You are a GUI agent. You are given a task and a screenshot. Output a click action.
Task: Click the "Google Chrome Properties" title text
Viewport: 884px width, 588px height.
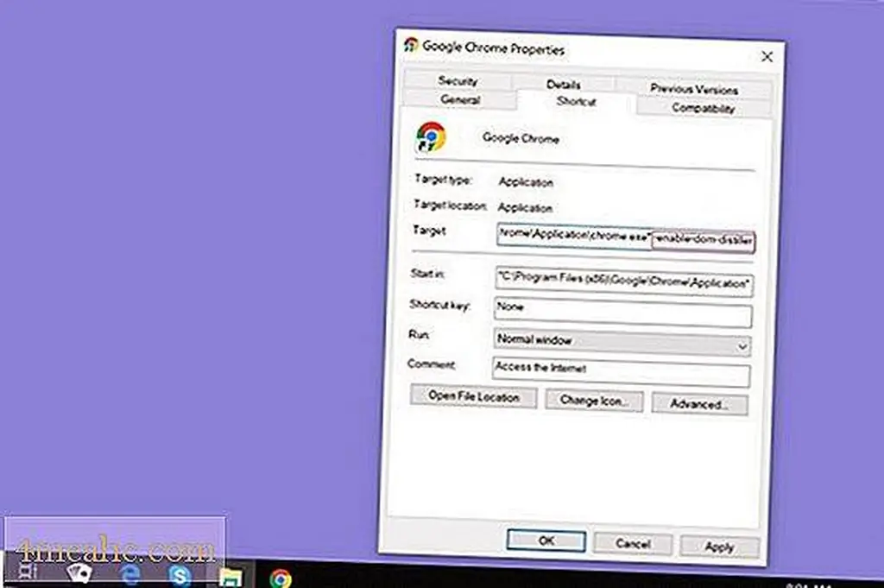click(x=493, y=47)
